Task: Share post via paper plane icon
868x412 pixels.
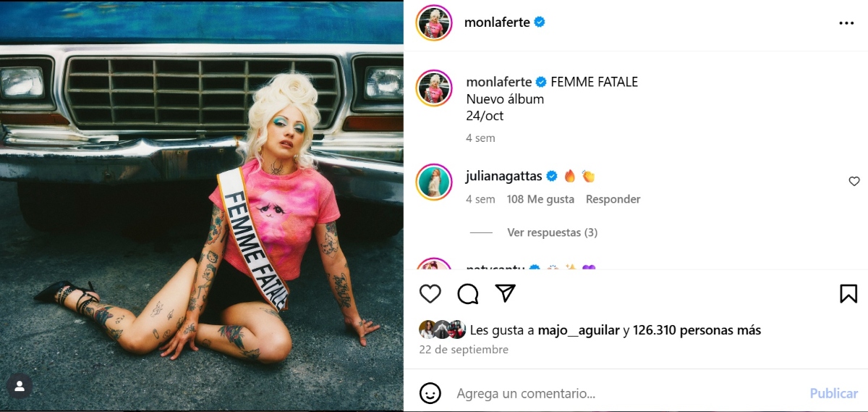Action: (x=506, y=293)
